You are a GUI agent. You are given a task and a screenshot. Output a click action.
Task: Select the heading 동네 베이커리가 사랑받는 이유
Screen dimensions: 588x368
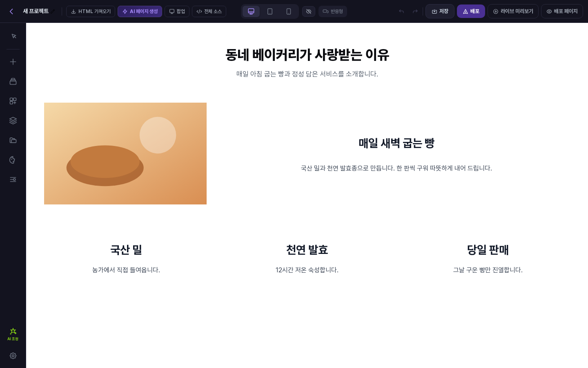point(307,55)
